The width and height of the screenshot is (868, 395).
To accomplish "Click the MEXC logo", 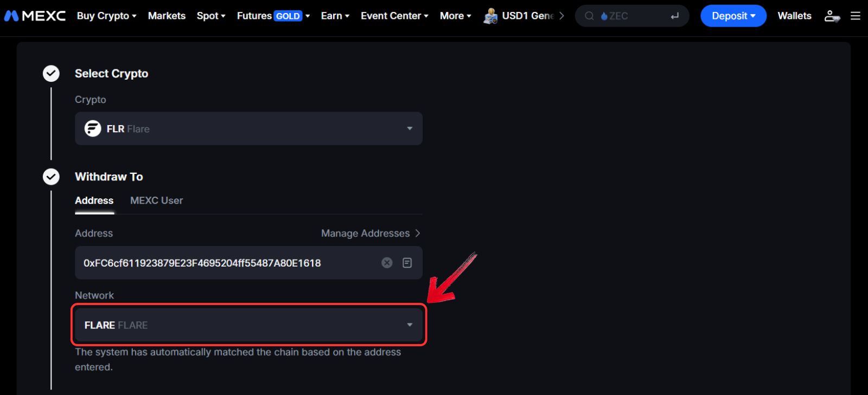I will pyautogui.click(x=35, y=16).
